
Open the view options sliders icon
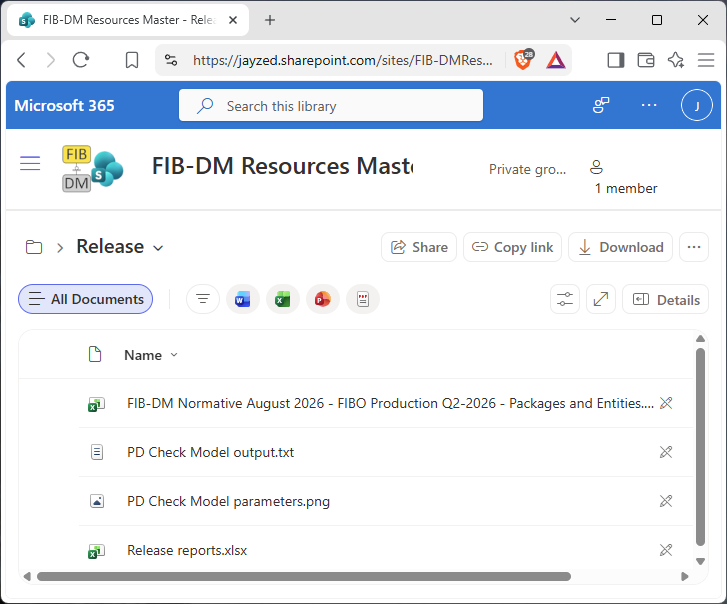pos(565,299)
